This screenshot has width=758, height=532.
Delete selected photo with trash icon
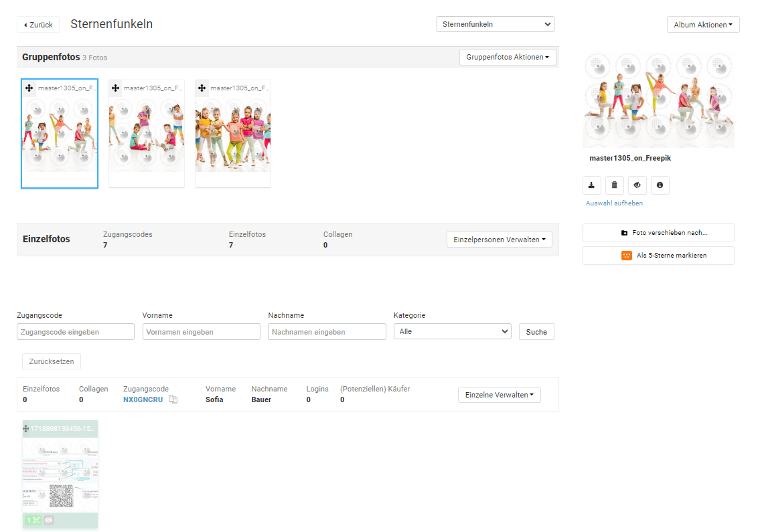click(614, 185)
